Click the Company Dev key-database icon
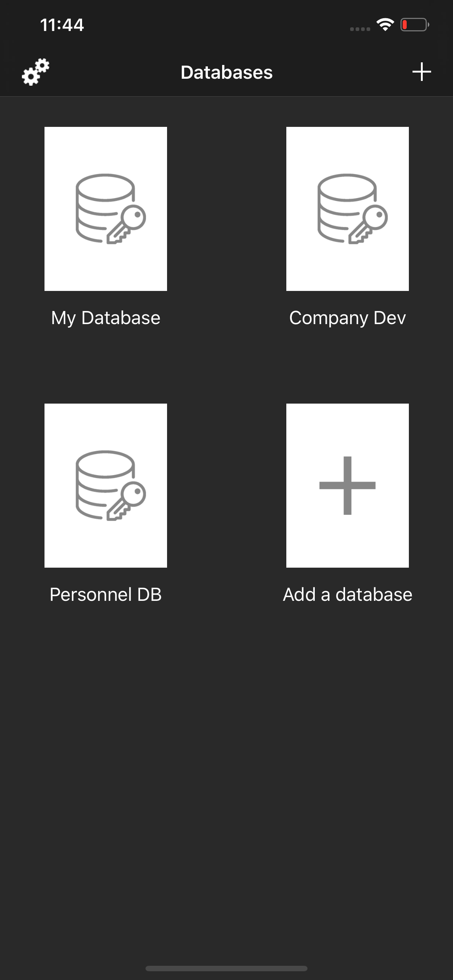Image resolution: width=453 pixels, height=980 pixels. 352,209
